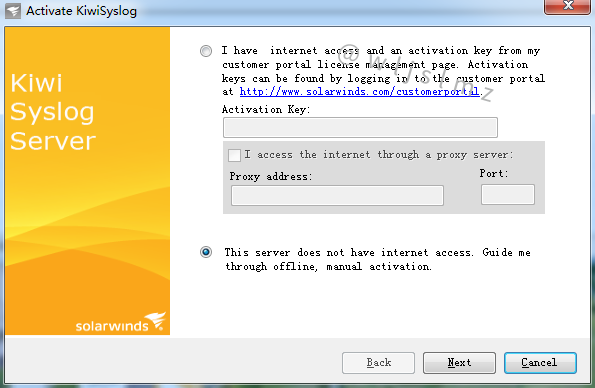
Task: Select the internet access activation radio button
Action: (206, 51)
